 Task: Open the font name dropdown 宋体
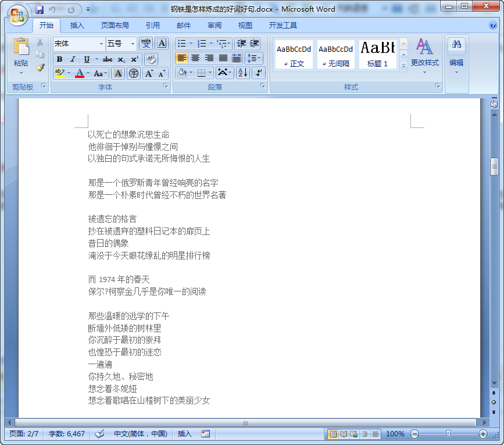tap(101, 44)
